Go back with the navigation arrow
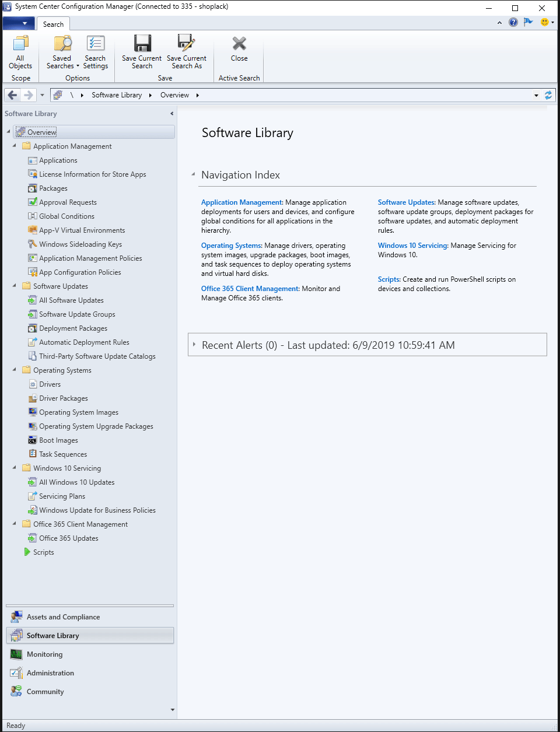 [x=12, y=95]
